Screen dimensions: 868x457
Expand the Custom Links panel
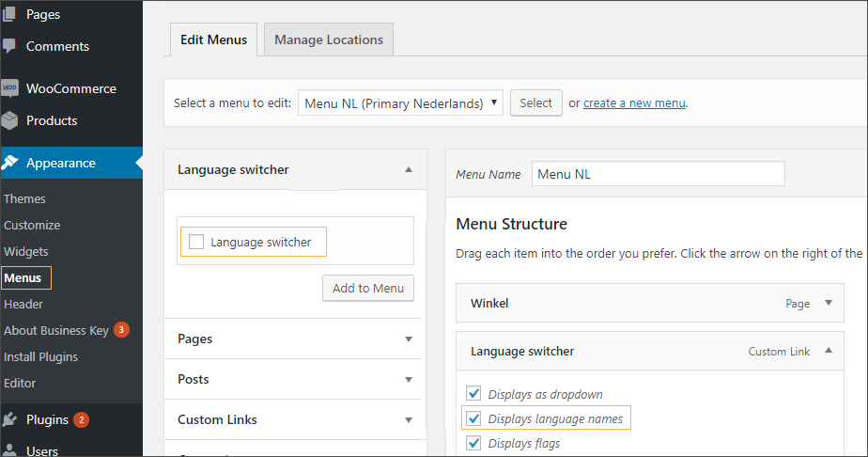click(408, 420)
